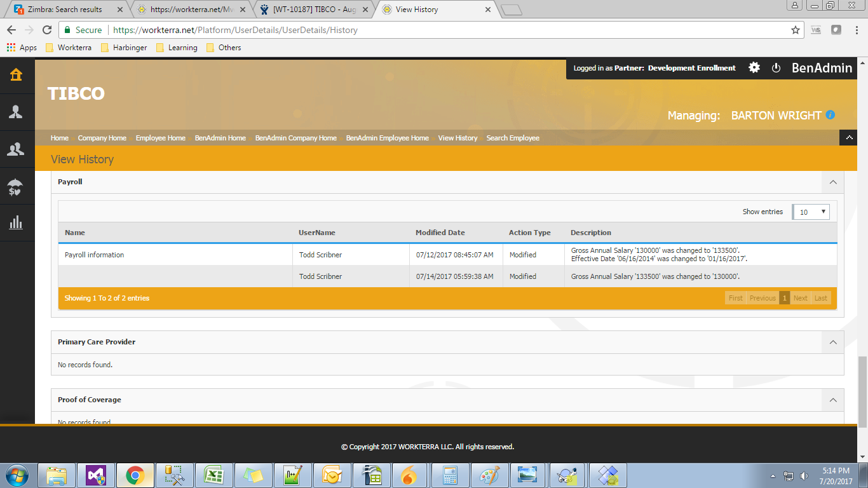Click the browser back arrow
Viewport: 868px width, 488px height.
[11, 30]
